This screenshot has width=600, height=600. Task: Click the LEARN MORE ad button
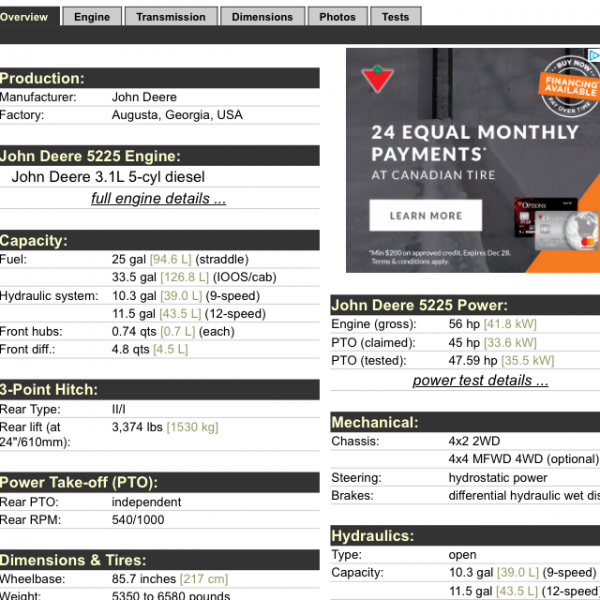pos(426,215)
